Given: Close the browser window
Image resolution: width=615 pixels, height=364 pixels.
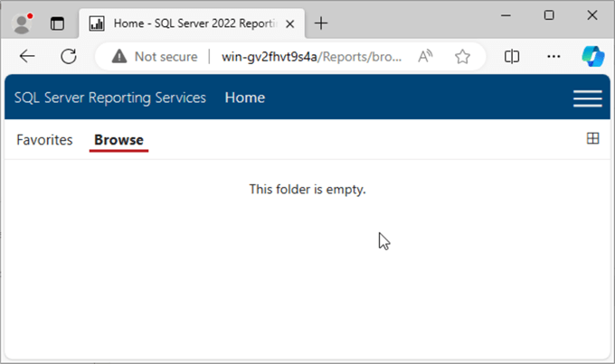Looking at the screenshot, I should [x=592, y=15].
